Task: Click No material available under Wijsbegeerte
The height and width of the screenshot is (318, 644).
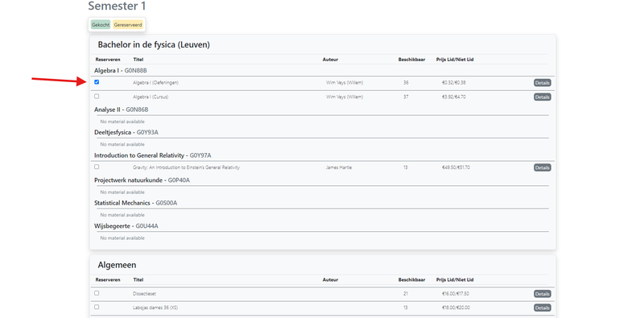Action: (x=122, y=237)
